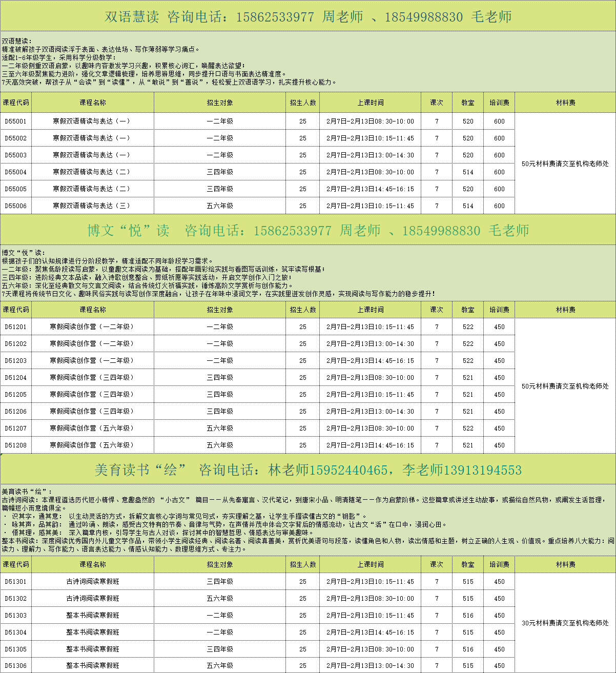The image size is (616, 673).
Task: Select the 古诗词阅读寒假班 cell in row D51302
Action: (x=92, y=599)
